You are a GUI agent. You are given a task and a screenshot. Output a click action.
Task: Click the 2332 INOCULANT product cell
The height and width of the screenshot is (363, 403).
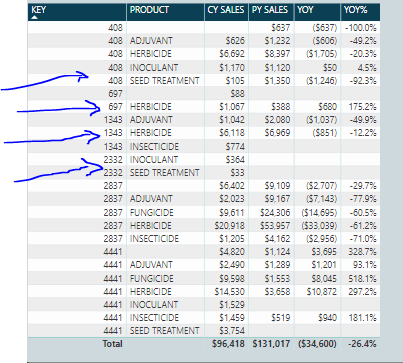pyautogui.click(x=154, y=160)
